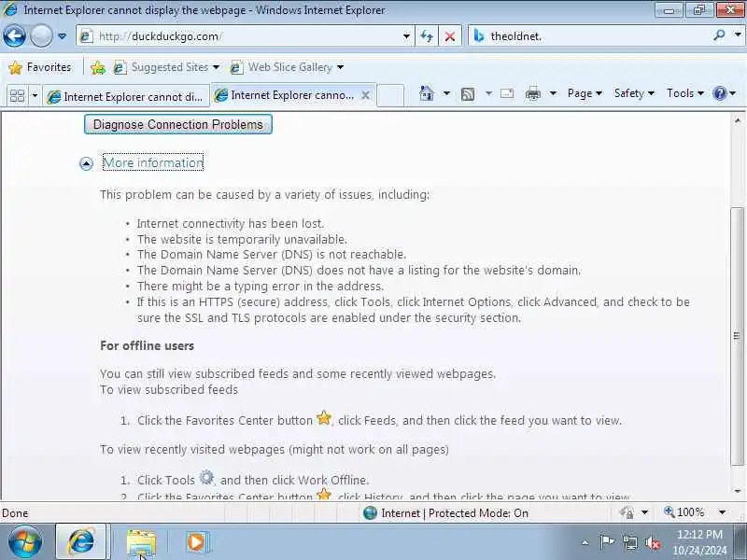The image size is (747, 560).
Task: Switch to first Internet Explorer cannot di... tab
Action: (x=126, y=97)
